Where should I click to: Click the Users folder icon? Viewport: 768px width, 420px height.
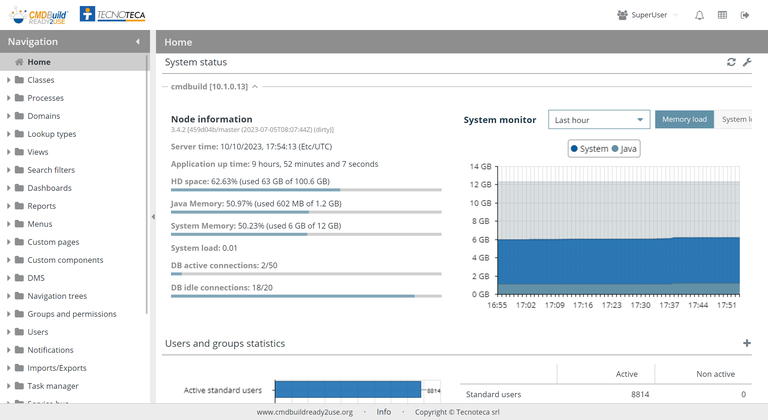point(19,332)
